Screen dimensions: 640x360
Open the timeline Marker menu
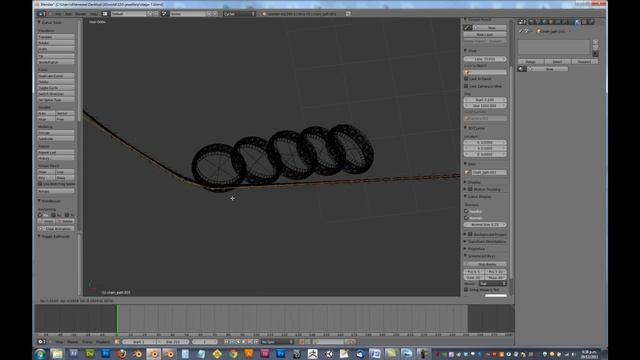click(x=73, y=342)
